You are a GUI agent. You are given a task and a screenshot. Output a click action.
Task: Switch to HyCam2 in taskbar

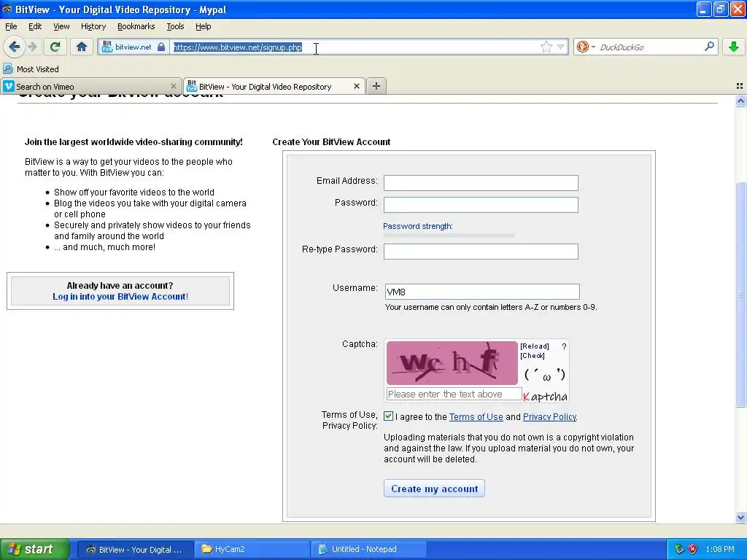(x=252, y=550)
